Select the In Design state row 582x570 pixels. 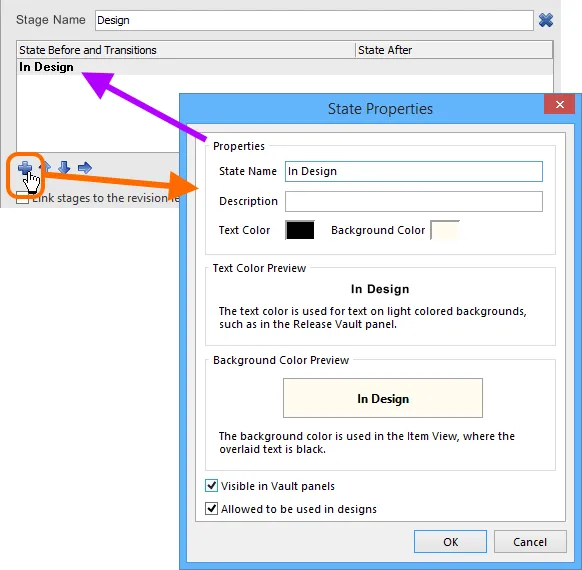(285, 67)
